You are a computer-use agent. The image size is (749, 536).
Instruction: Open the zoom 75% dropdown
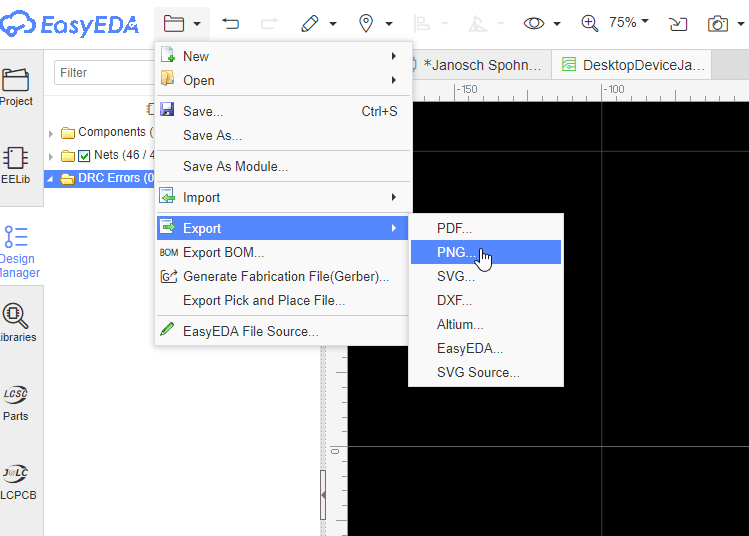pos(628,22)
